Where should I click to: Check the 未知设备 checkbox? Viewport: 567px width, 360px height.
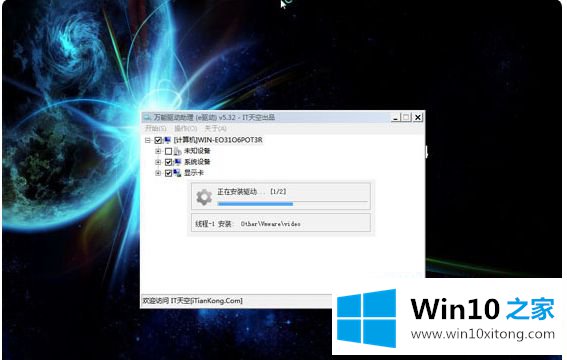(x=168, y=151)
